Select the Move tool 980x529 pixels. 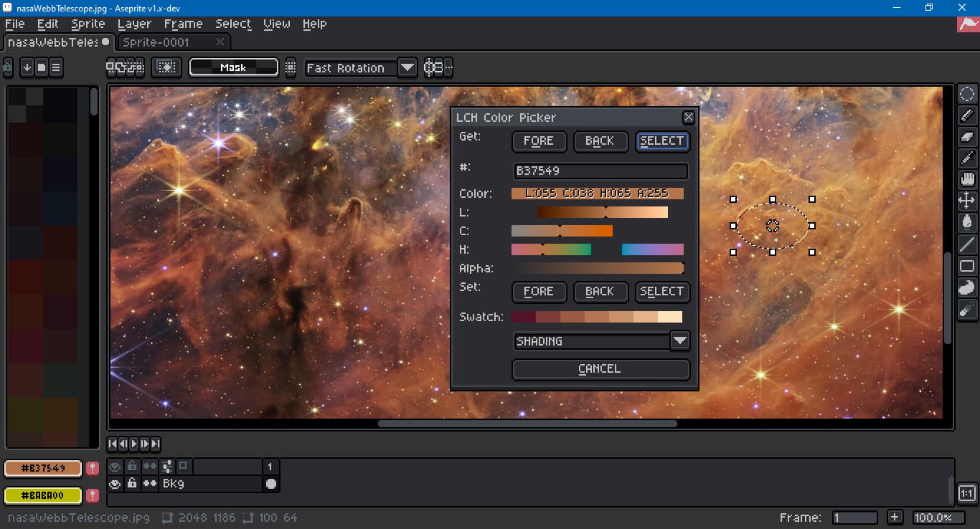click(967, 201)
